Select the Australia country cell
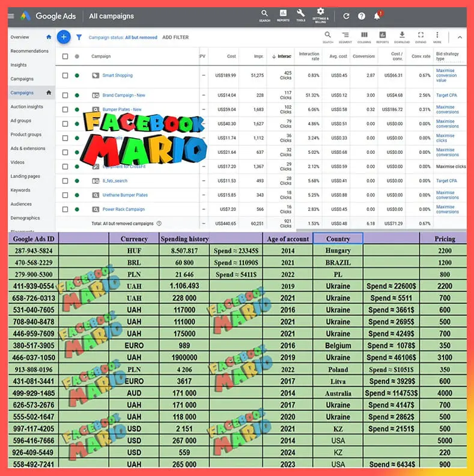474x476 pixels. [338, 393]
